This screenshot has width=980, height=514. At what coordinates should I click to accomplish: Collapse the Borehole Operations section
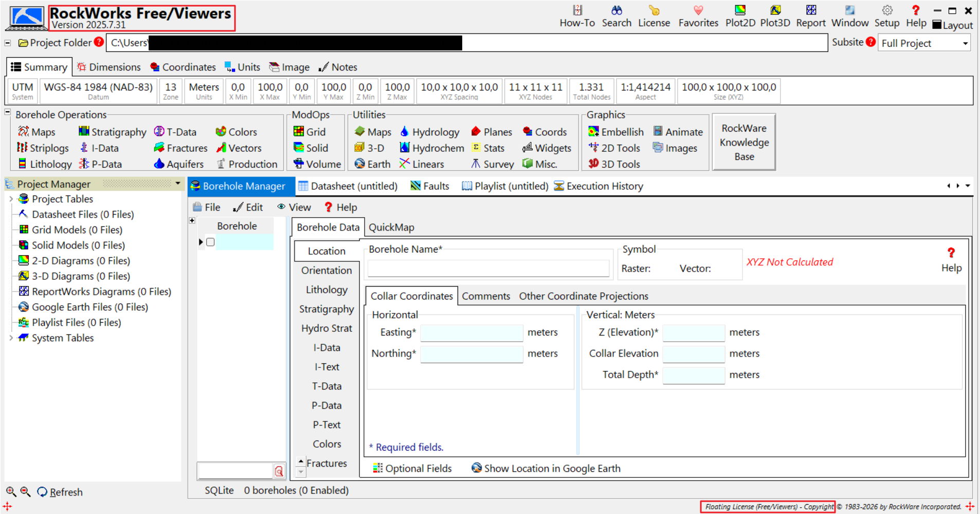[x=8, y=112]
